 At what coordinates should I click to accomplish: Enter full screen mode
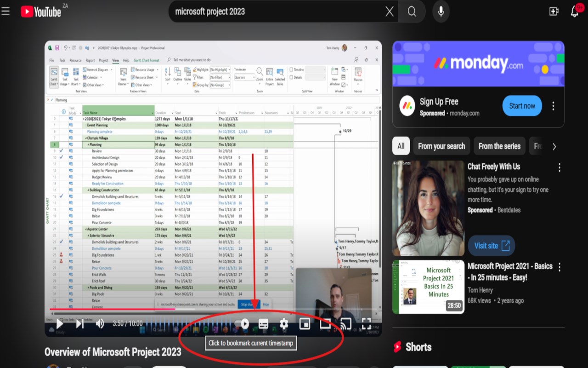pyautogui.click(x=366, y=324)
